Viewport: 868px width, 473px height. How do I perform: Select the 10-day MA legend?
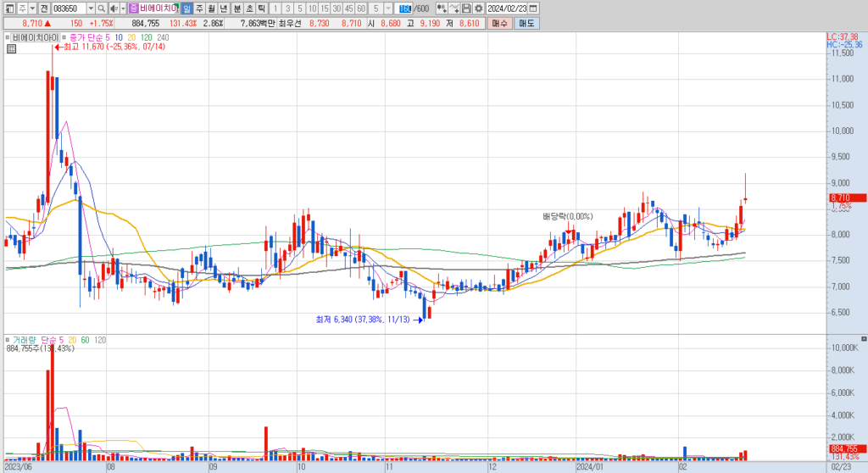pos(119,37)
